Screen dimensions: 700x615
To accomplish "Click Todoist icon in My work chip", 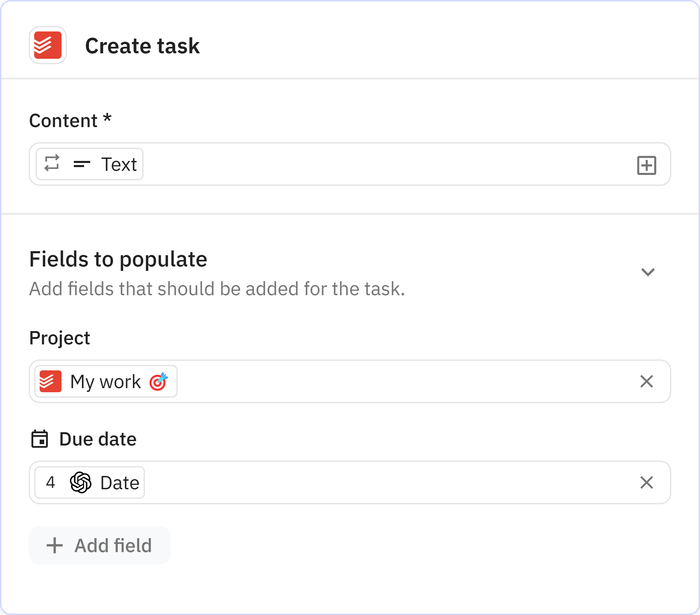I will coord(50,381).
